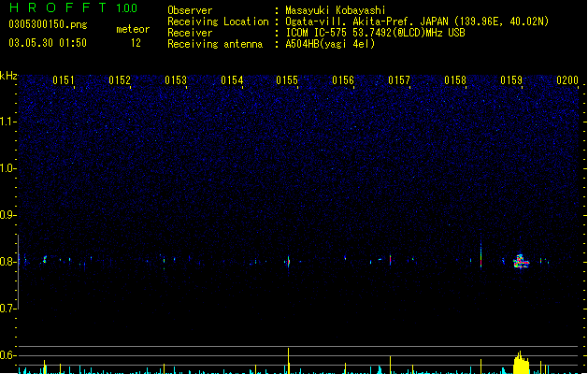Click the 0.6 frequency label at the bottom
Image resolution: width=588 pixels, height=374 pixels.
point(7,355)
